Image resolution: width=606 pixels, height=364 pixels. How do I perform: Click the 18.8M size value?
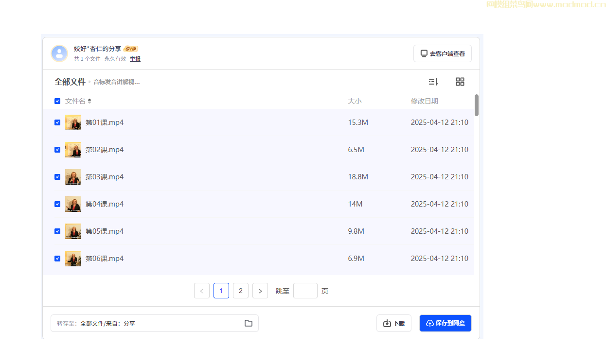358,177
